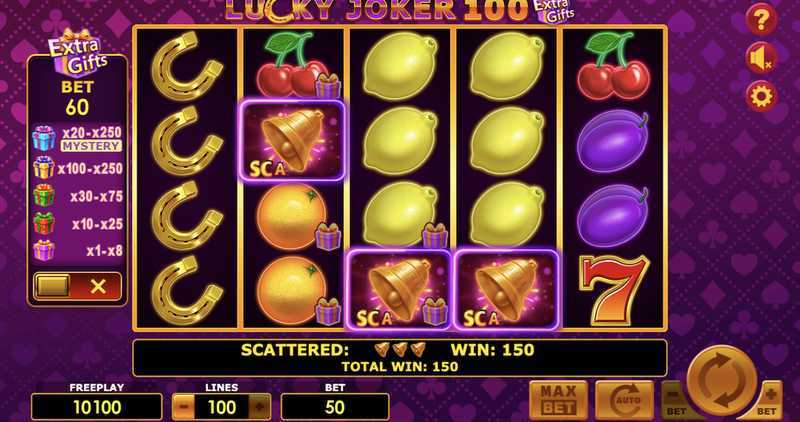
Task: Click the bell scatter symbol on reel two
Action: 292,140
